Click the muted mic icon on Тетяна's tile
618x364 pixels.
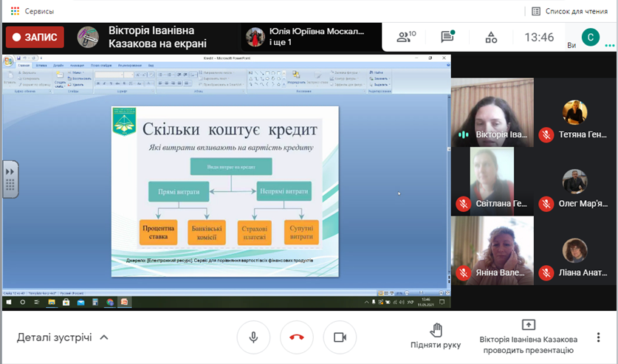coord(546,135)
